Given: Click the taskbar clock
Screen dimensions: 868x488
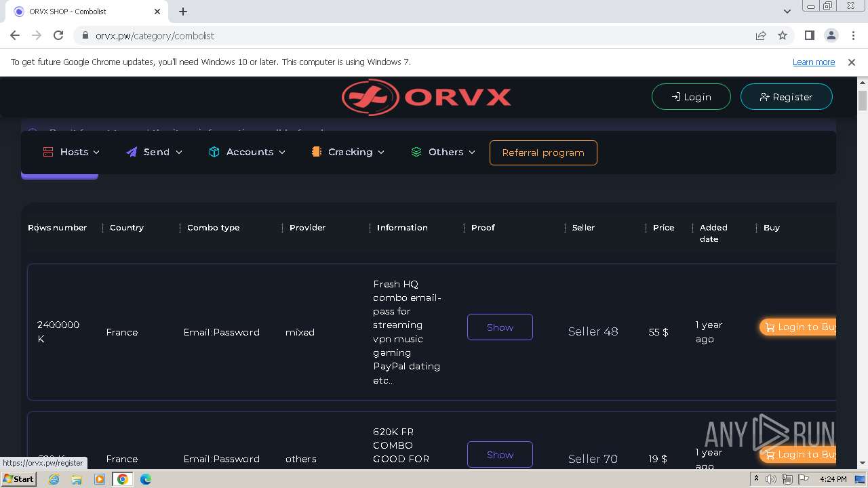Looking at the screenshot, I should click(833, 479).
